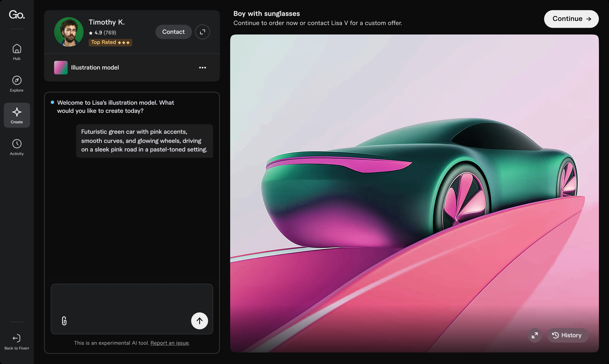Toggle the image history panel

tap(567, 336)
